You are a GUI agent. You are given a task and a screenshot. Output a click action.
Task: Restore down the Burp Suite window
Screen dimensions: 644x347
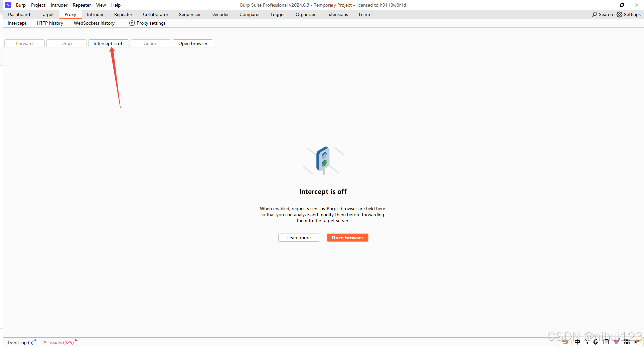click(x=622, y=5)
